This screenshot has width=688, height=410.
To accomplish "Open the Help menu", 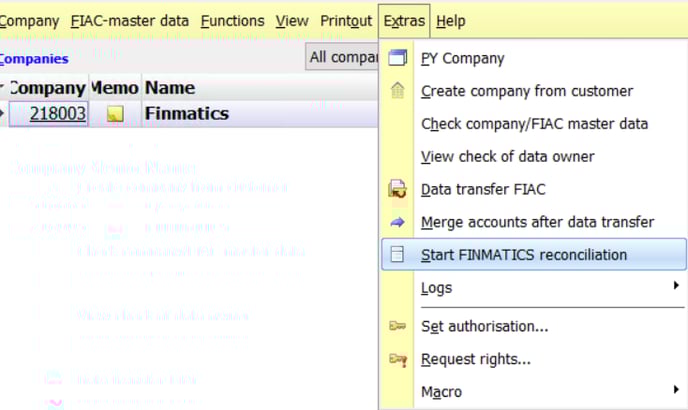I will coord(451,21).
